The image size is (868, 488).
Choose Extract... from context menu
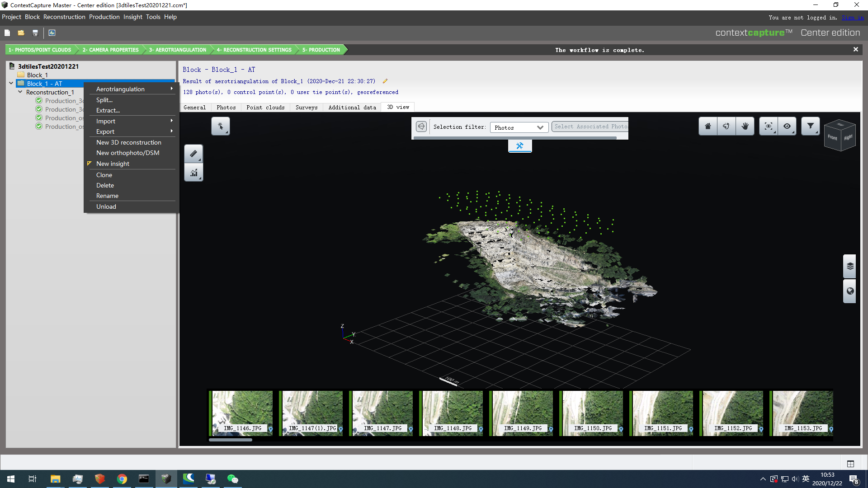pyautogui.click(x=131, y=110)
